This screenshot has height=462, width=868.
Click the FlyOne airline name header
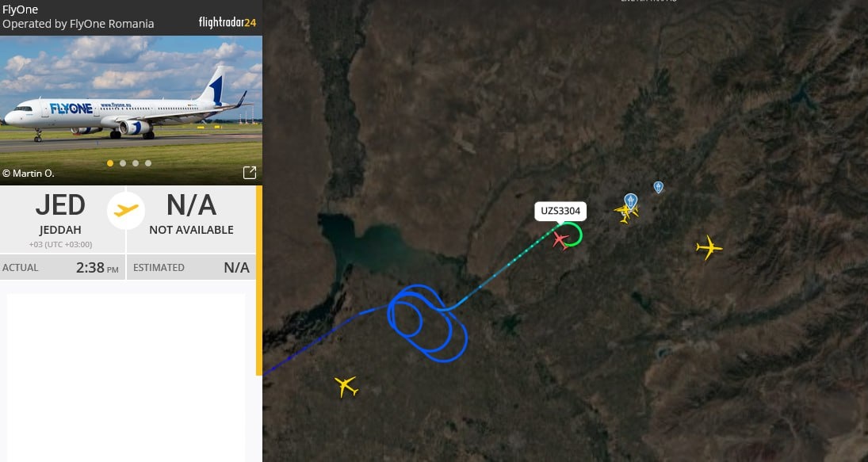pos(21,10)
